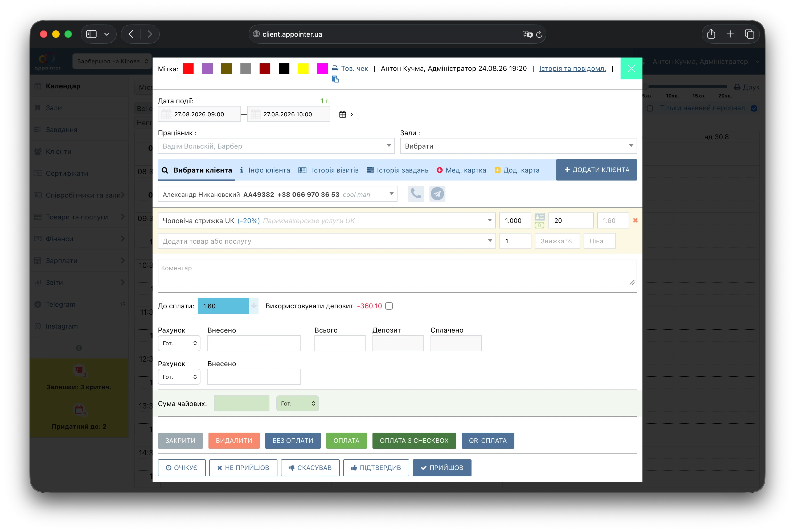Open the Мед. картка tab
This screenshot has height=532, width=795.
pyautogui.click(x=461, y=170)
